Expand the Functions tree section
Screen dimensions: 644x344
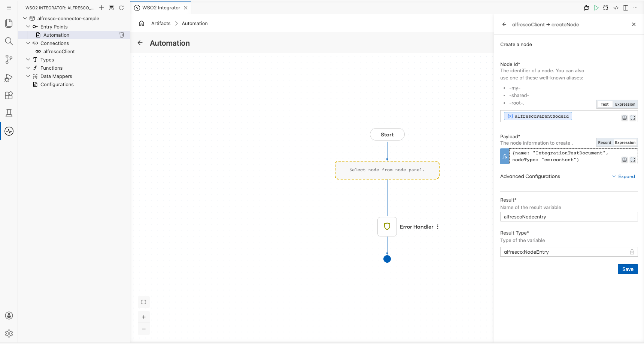(28, 68)
